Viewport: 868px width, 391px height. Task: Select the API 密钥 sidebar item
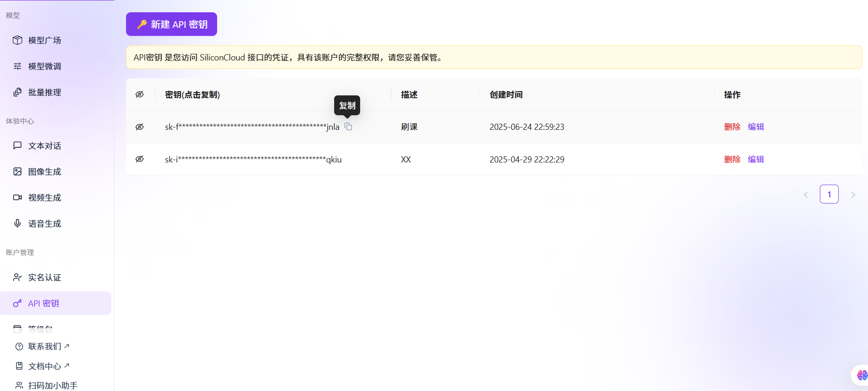tap(56, 303)
